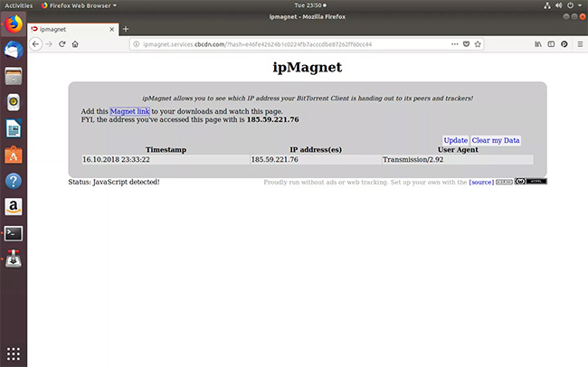Screen dimensions: 588x367
Task: Select the Transmission/2.92 user agent cell
Action: [x=458, y=160]
